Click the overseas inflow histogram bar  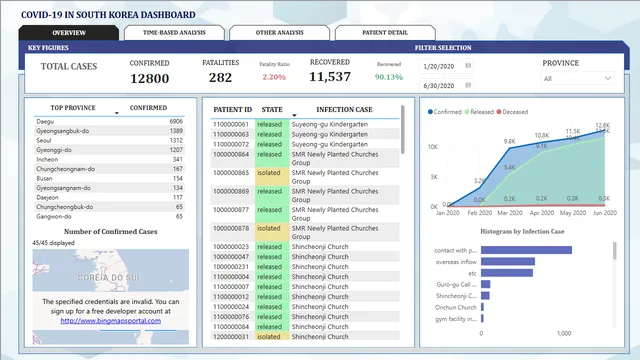508,261
